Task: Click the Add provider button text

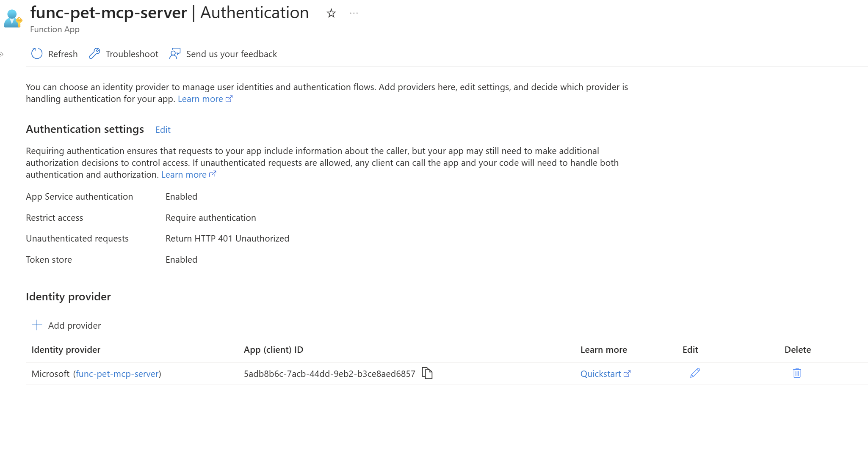Action: [x=75, y=326]
